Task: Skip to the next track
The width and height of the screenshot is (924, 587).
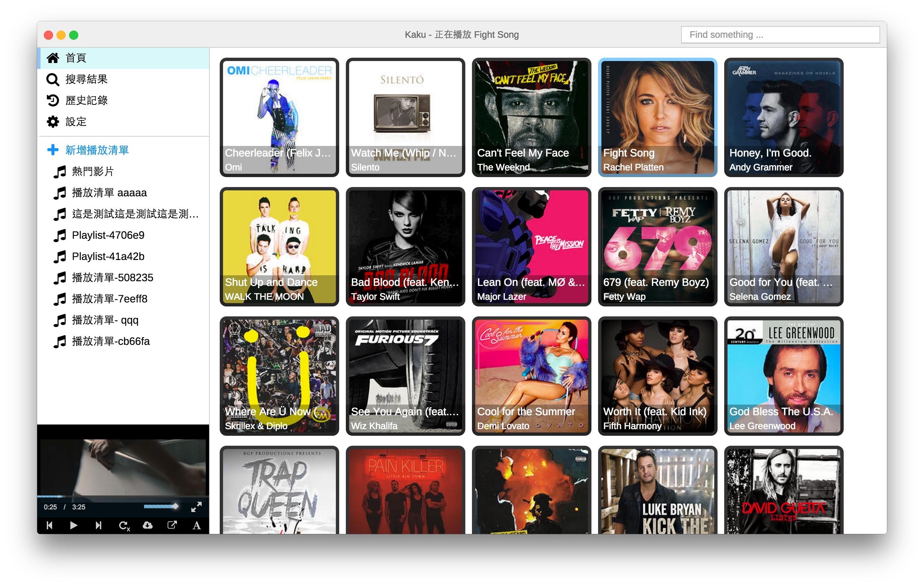Action: (x=98, y=525)
